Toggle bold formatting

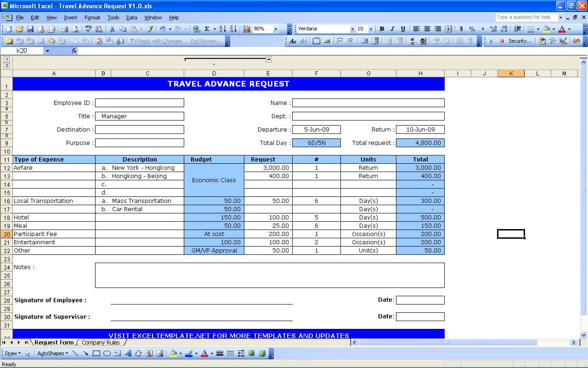[381, 29]
